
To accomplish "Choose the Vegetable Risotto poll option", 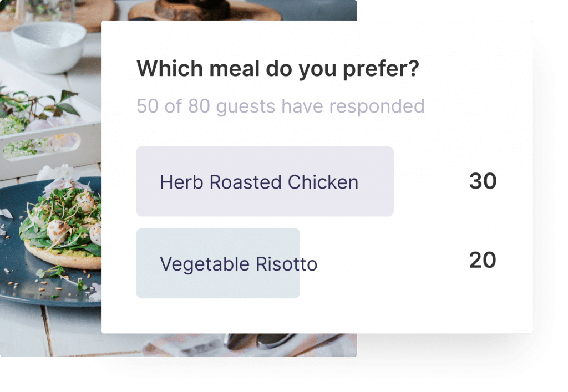I will pyautogui.click(x=239, y=263).
